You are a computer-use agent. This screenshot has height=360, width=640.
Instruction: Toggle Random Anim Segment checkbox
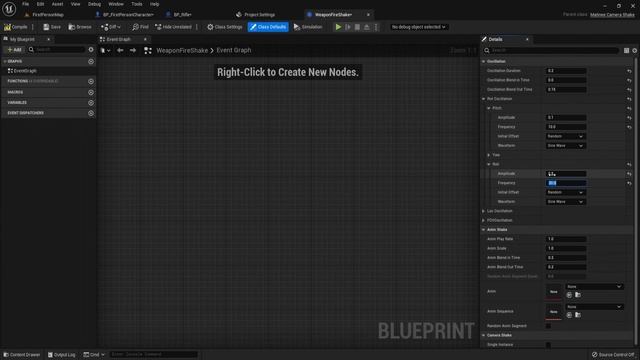coord(548,326)
